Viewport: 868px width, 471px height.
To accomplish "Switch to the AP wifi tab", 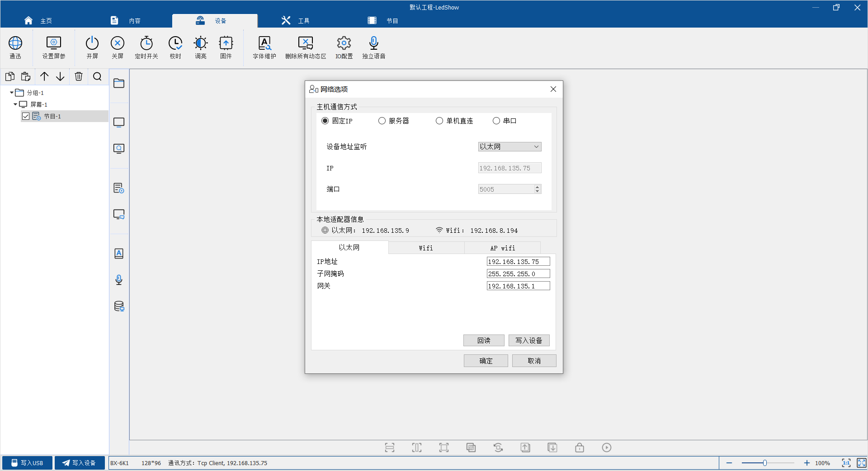I will pos(503,248).
